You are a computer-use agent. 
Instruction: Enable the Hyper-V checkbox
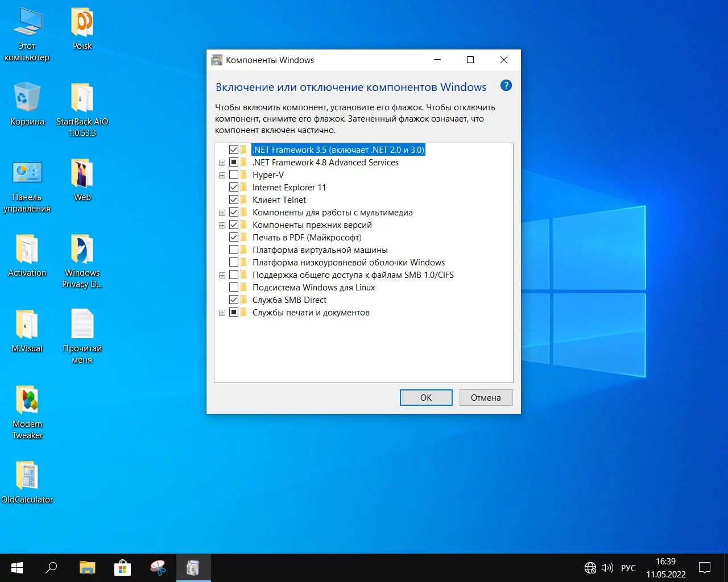click(234, 175)
